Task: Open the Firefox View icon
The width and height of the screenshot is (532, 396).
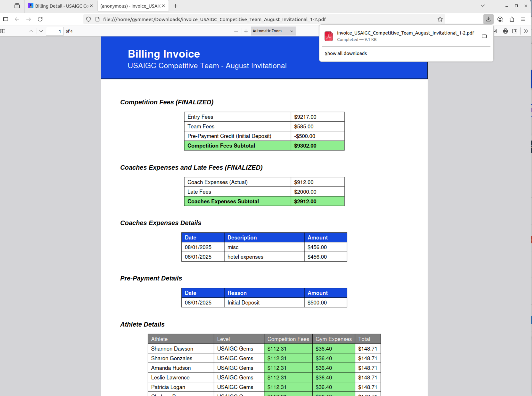Action: coord(17,6)
